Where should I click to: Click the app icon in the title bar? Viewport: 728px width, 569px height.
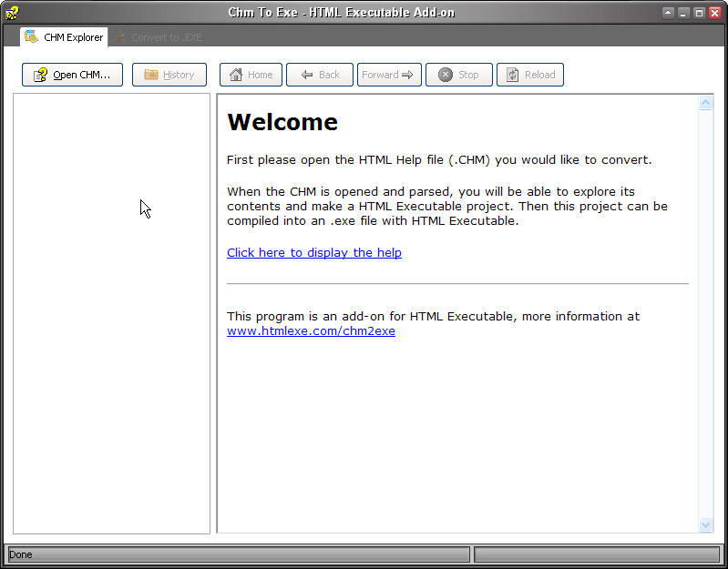click(x=12, y=13)
